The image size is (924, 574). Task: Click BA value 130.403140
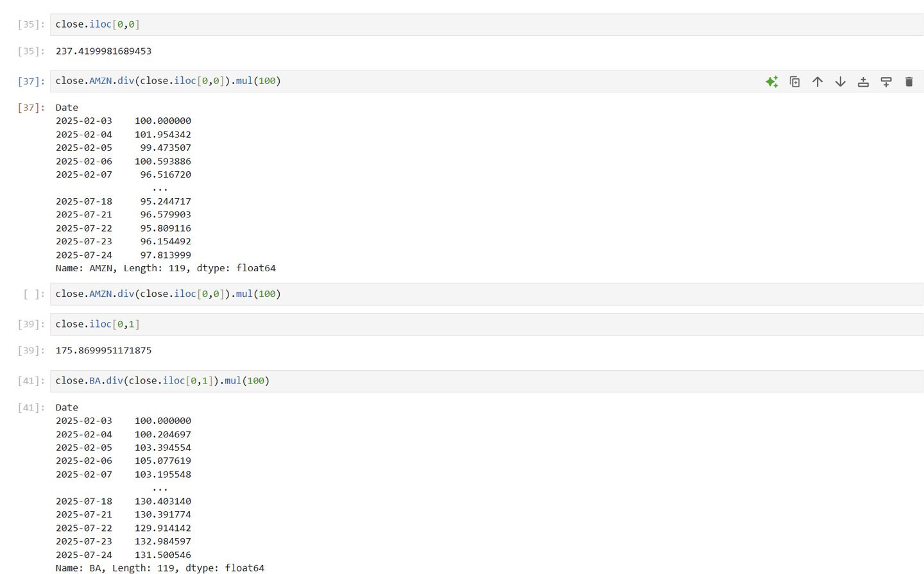(163, 502)
